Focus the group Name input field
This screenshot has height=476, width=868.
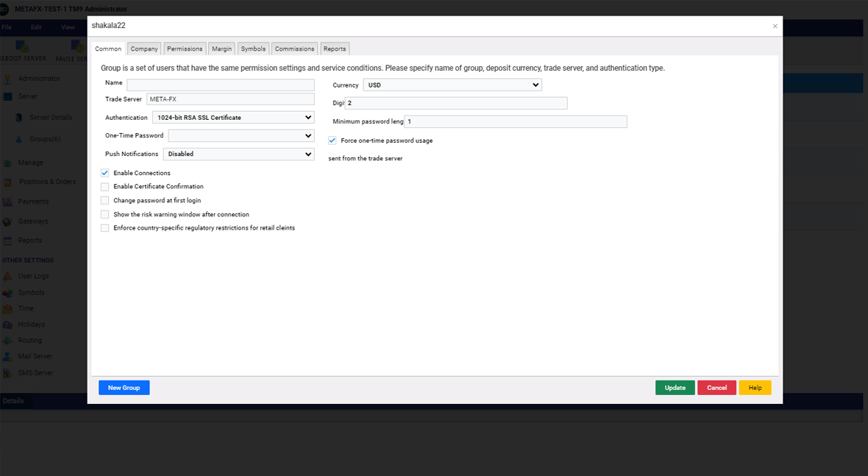[x=221, y=85]
